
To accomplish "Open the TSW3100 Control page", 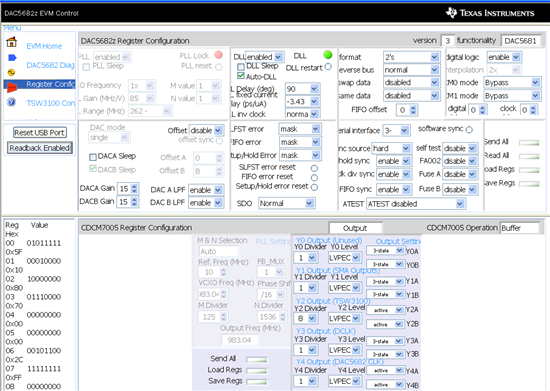I will click(51, 103).
